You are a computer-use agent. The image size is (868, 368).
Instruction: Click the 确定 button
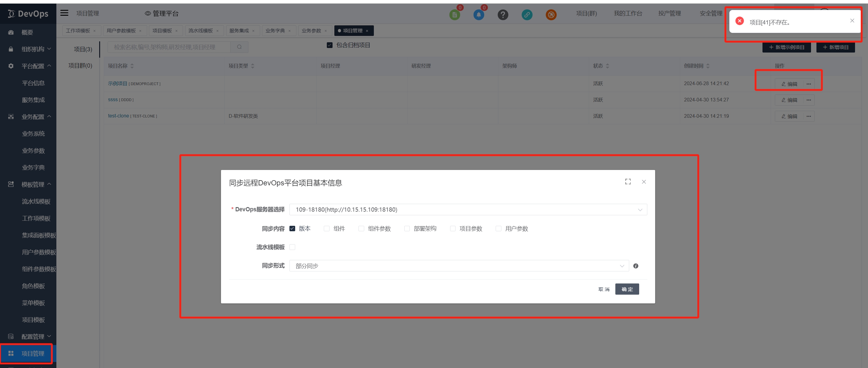pyautogui.click(x=627, y=289)
